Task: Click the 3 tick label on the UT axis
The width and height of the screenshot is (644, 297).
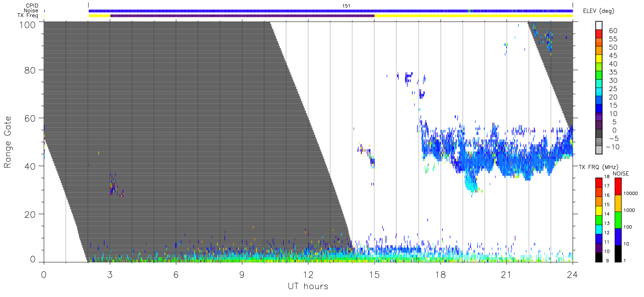Action: tap(110, 274)
